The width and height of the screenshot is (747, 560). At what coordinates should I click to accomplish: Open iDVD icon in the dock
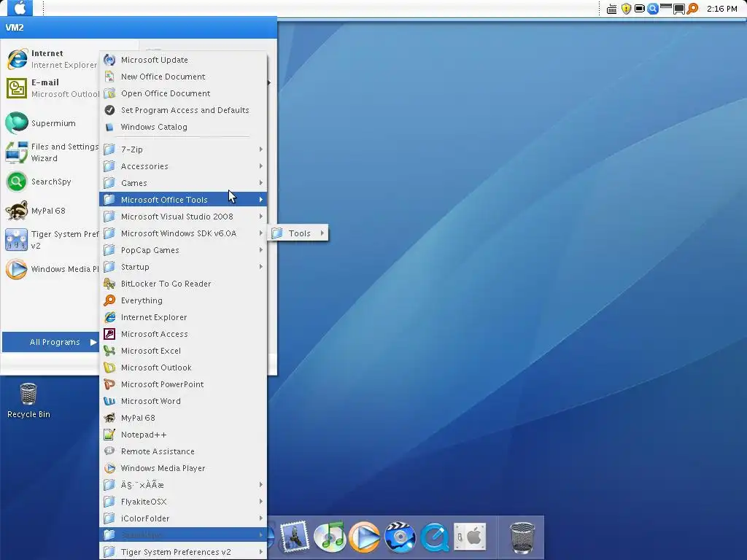400,537
